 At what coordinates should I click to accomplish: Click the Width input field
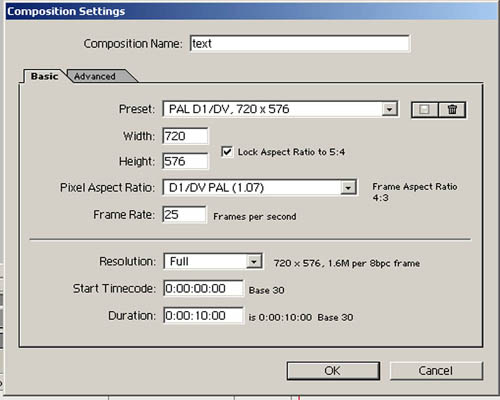click(x=185, y=136)
